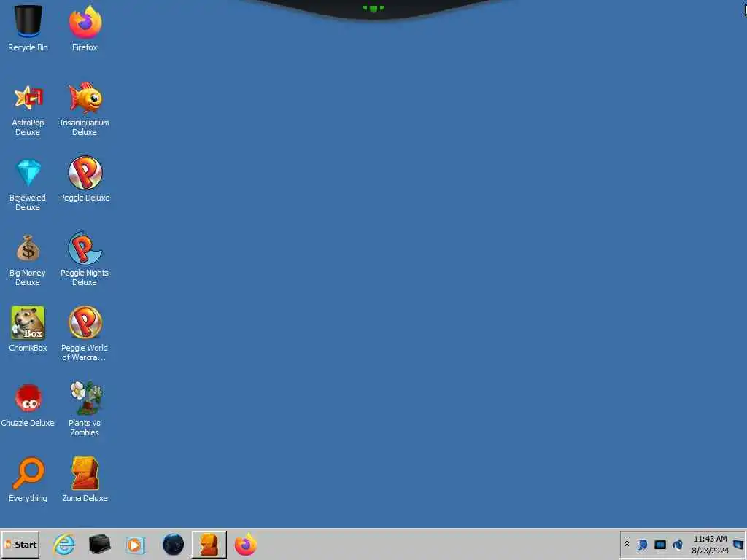
Task: Select the Everything search desktop icon
Action: click(28, 480)
